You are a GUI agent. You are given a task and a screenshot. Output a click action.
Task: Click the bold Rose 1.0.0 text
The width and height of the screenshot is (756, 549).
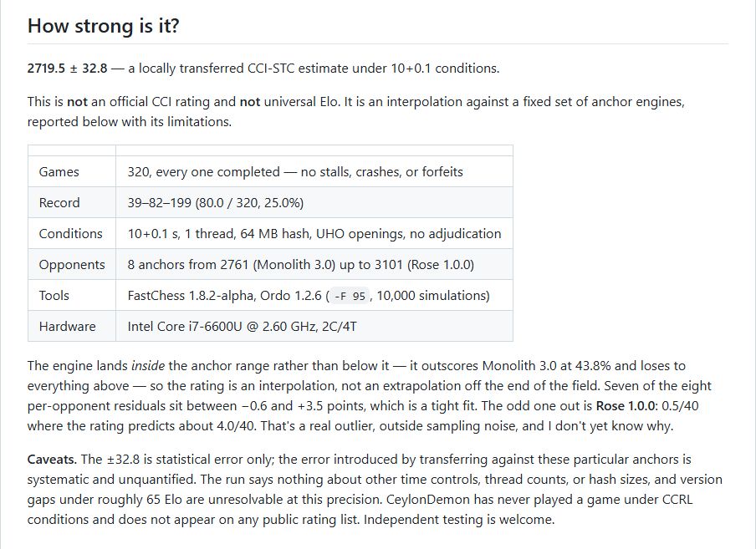pyautogui.click(x=626, y=405)
